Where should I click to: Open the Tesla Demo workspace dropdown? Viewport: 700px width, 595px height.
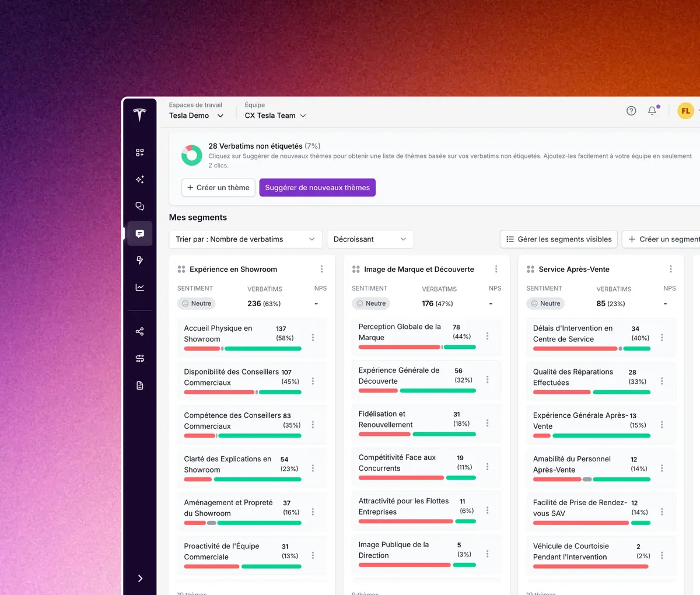(x=196, y=116)
